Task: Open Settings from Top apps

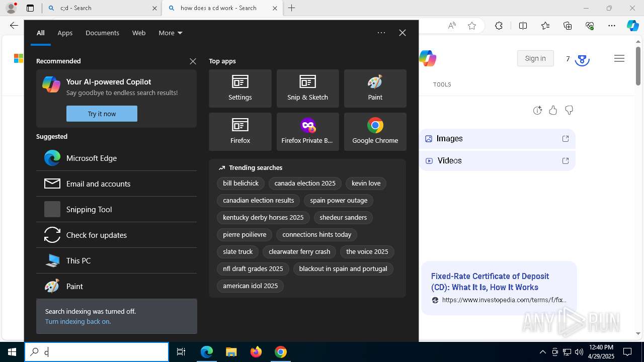Action: click(x=240, y=88)
